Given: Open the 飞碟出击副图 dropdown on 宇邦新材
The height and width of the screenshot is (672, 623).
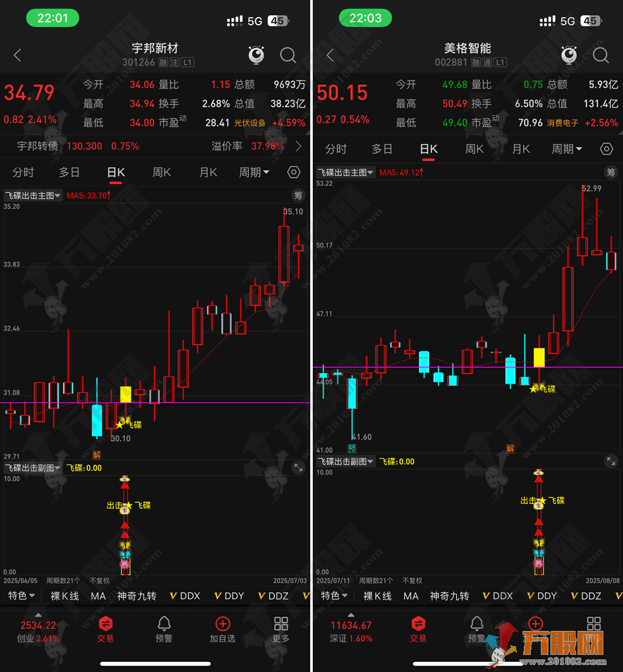Looking at the screenshot, I should click(33, 468).
